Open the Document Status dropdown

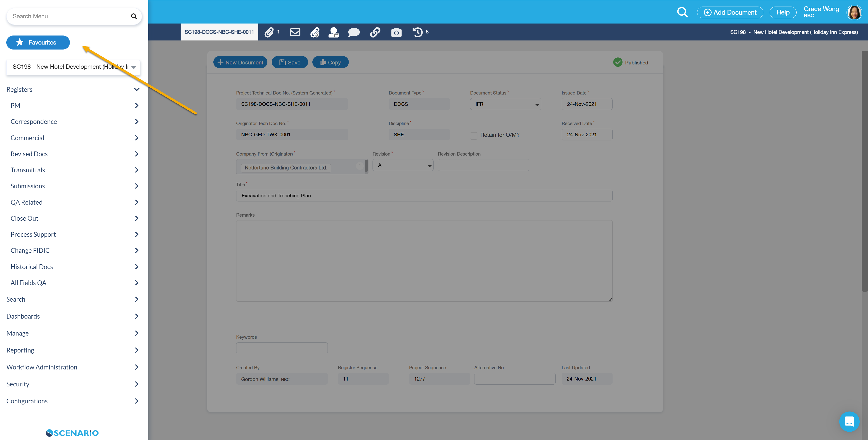[505, 104]
